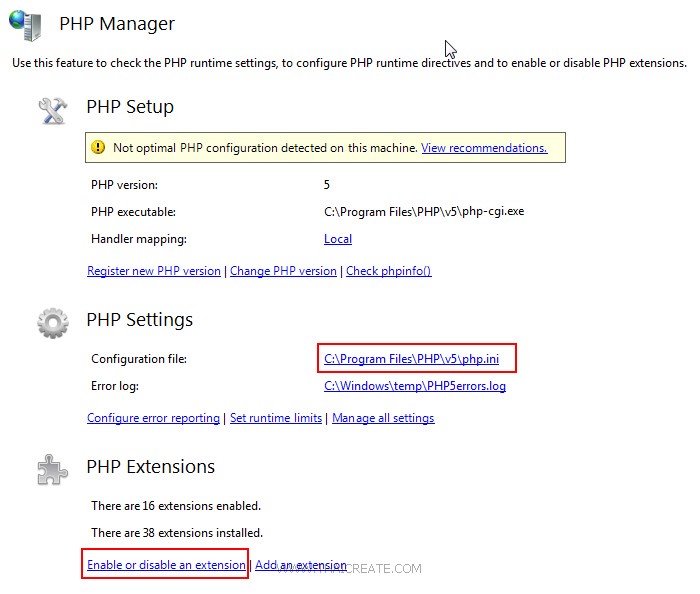Click Add an extension link

click(x=300, y=565)
